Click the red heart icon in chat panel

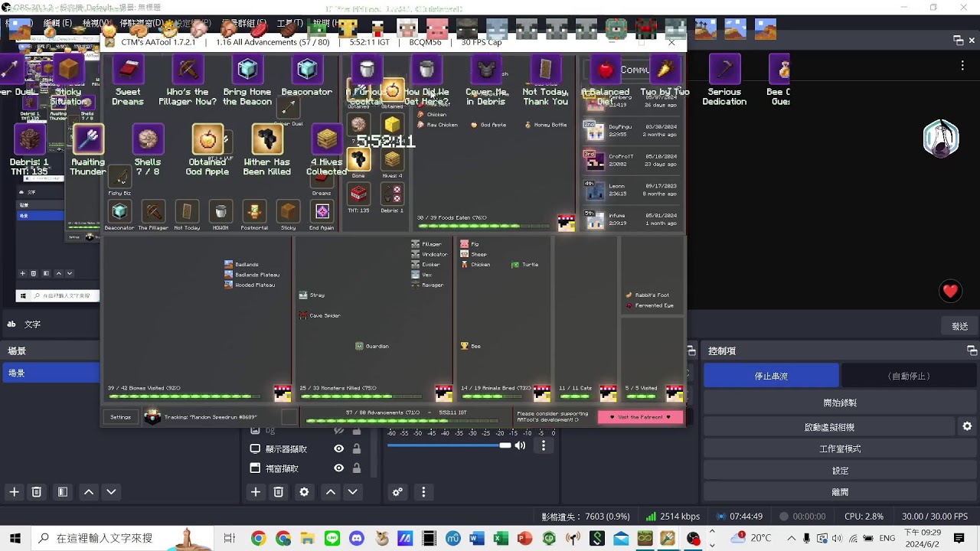tap(950, 291)
